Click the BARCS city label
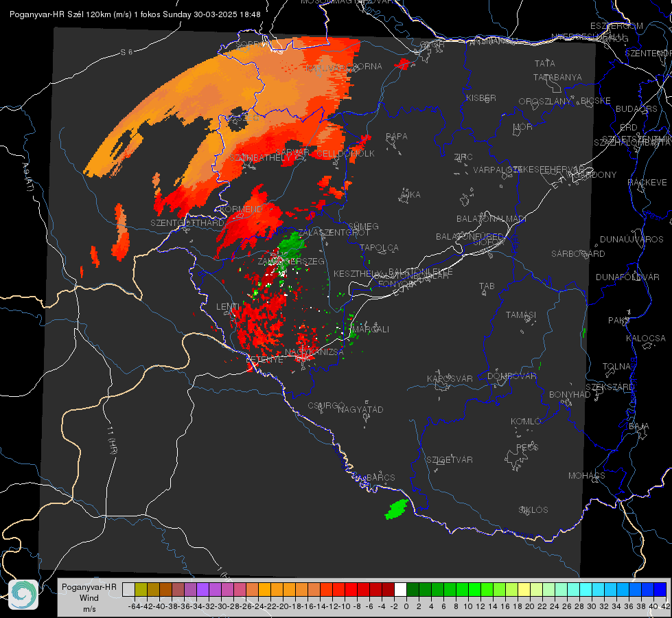Image resolution: width=672 pixels, height=618 pixels. click(380, 477)
